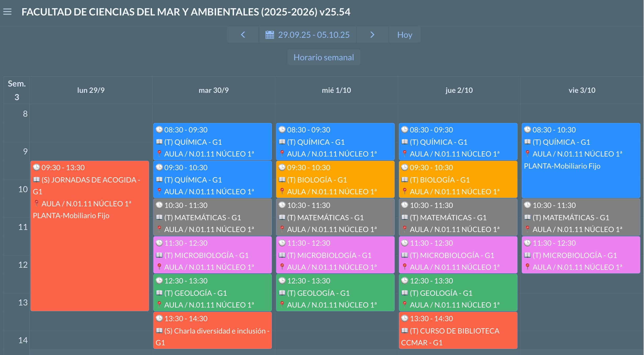The image size is (644, 355).
Task: Open date range picker 29.09.25 - 05.10.25
Action: [313, 35]
